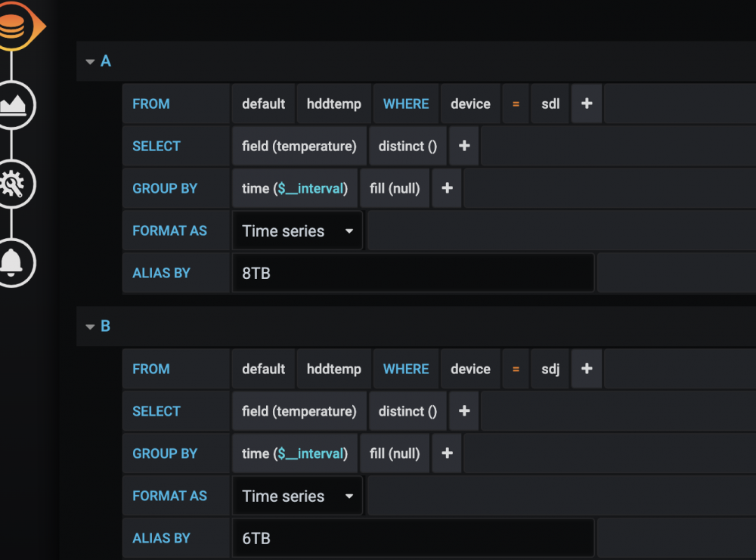
Task: Focus the 6TB alias input field
Action: tap(414, 538)
